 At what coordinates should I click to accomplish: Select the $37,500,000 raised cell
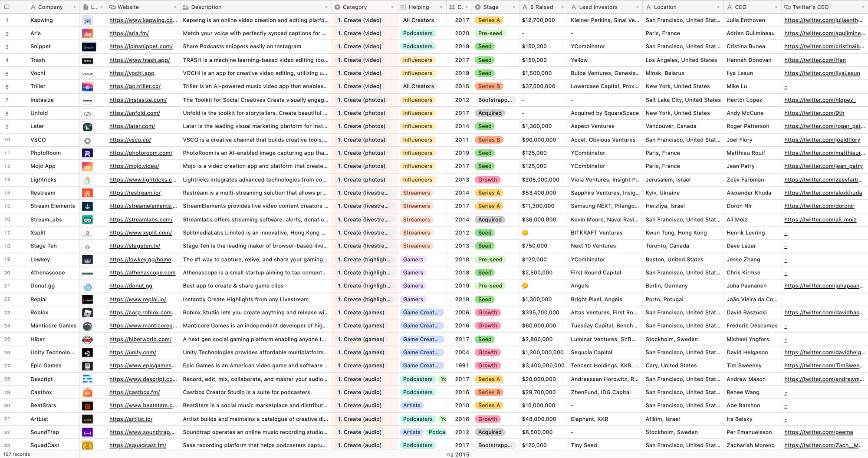pyautogui.click(x=543, y=86)
